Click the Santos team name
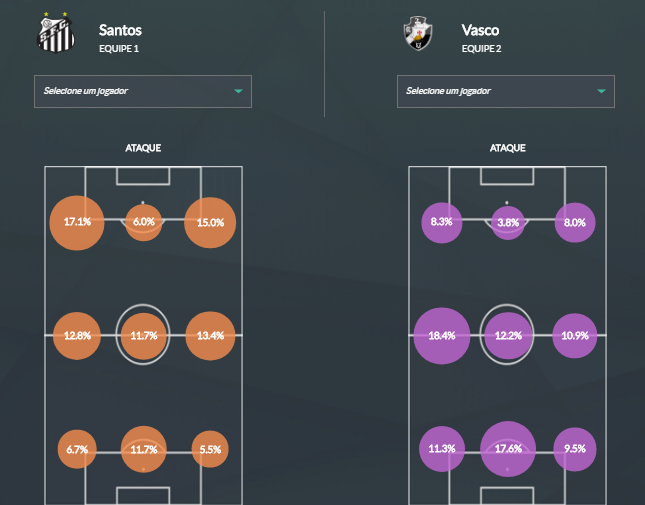Screen dimensions: 645x505 pyautogui.click(x=121, y=30)
